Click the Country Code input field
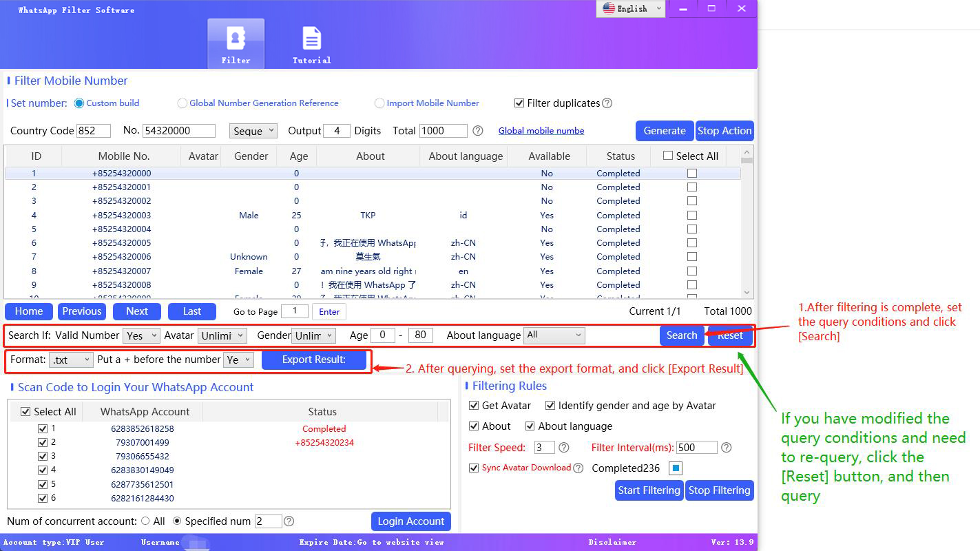The image size is (980, 551). [94, 131]
